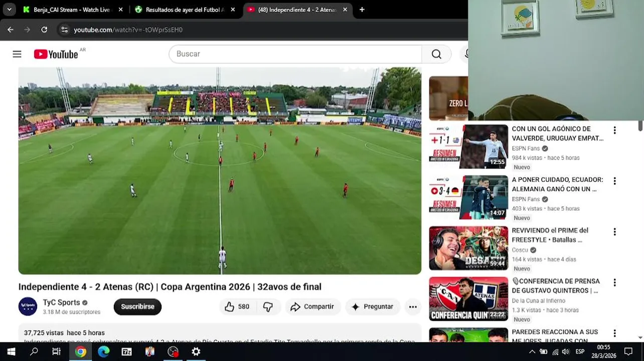Viewport: 644px width, 361px height.
Task: Open 'CONFERENCIA DE PRENSA DE GUSTAVO QUINTEROS' title
Action: (556, 285)
